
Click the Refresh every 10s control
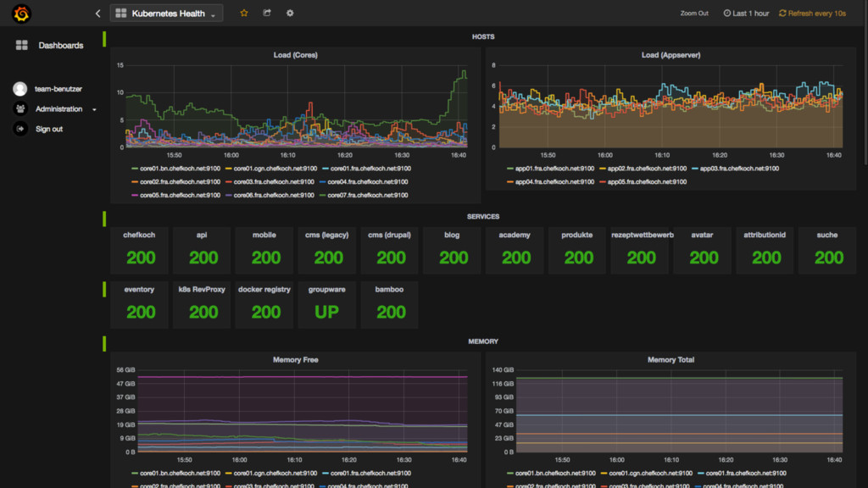(x=812, y=14)
